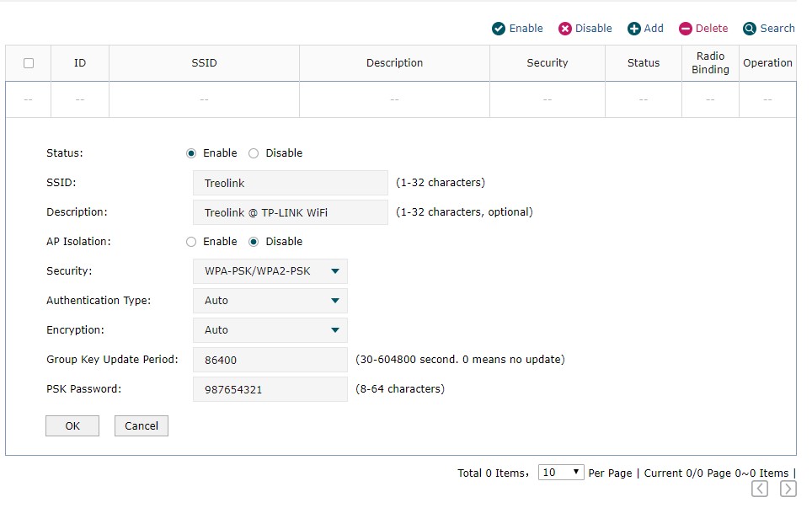Click the Disable X icon in toolbar
Image resolution: width=812 pixels, height=508 pixels.
coord(565,29)
